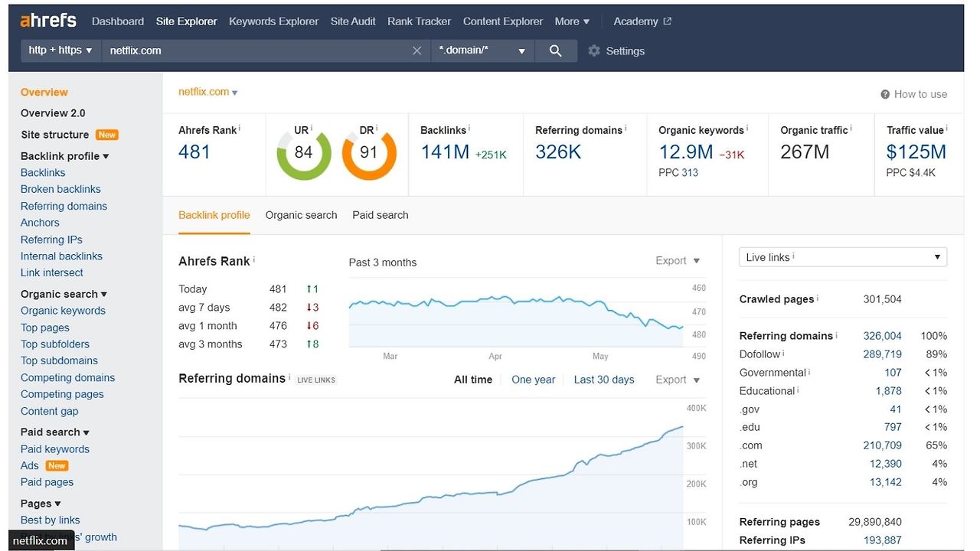The height and width of the screenshot is (551, 980).
Task: Open the Paid pages report
Action: (x=47, y=482)
